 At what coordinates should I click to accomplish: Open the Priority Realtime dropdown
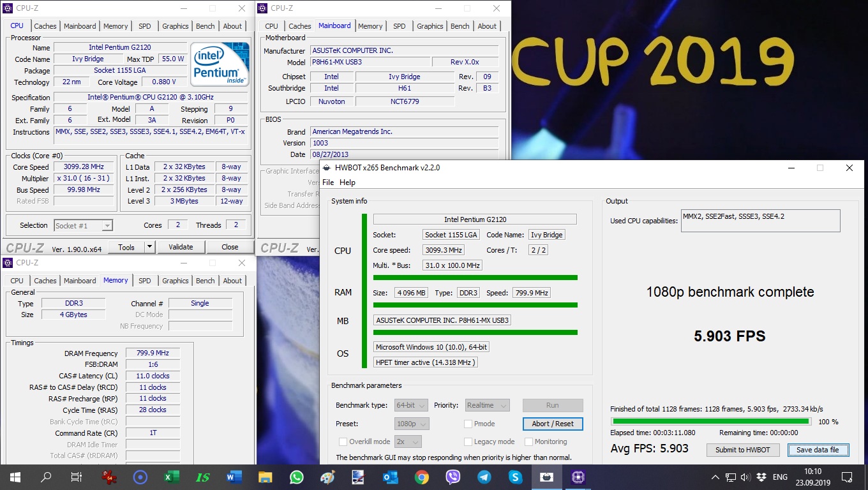click(487, 405)
